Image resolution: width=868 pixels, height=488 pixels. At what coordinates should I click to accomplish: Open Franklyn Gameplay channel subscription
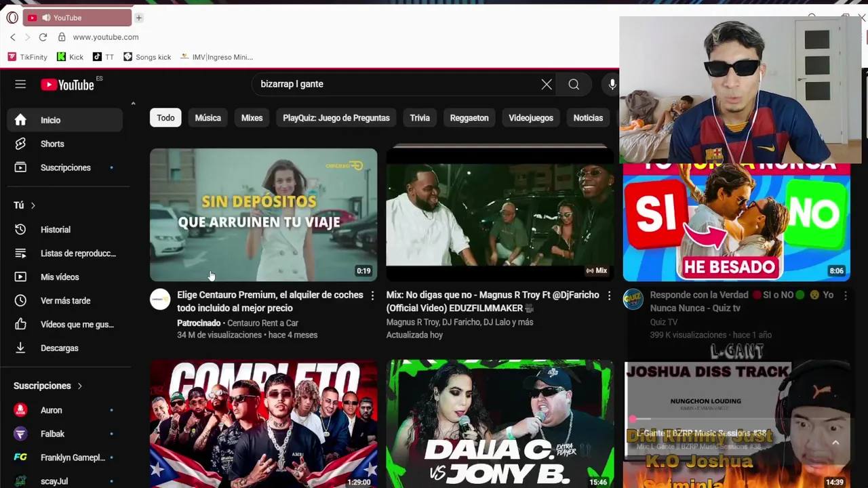pyautogui.click(x=65, y=457)
